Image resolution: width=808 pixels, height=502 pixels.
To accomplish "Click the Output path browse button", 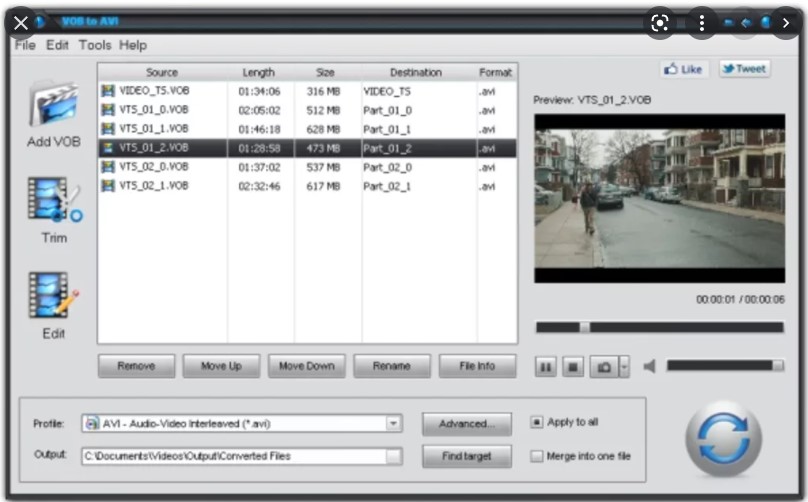I will [394, 456].
